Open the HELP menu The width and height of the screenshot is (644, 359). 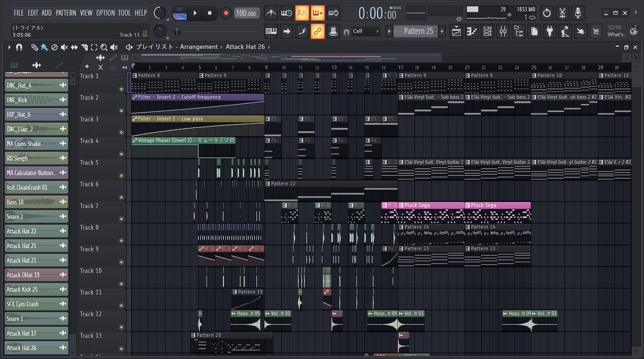[x=140, y=13]
